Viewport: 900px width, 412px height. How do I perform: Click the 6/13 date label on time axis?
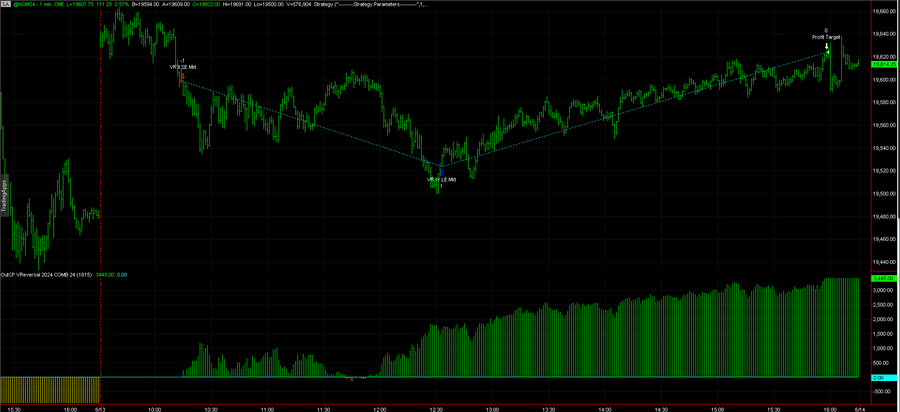[x=98, y=409]
